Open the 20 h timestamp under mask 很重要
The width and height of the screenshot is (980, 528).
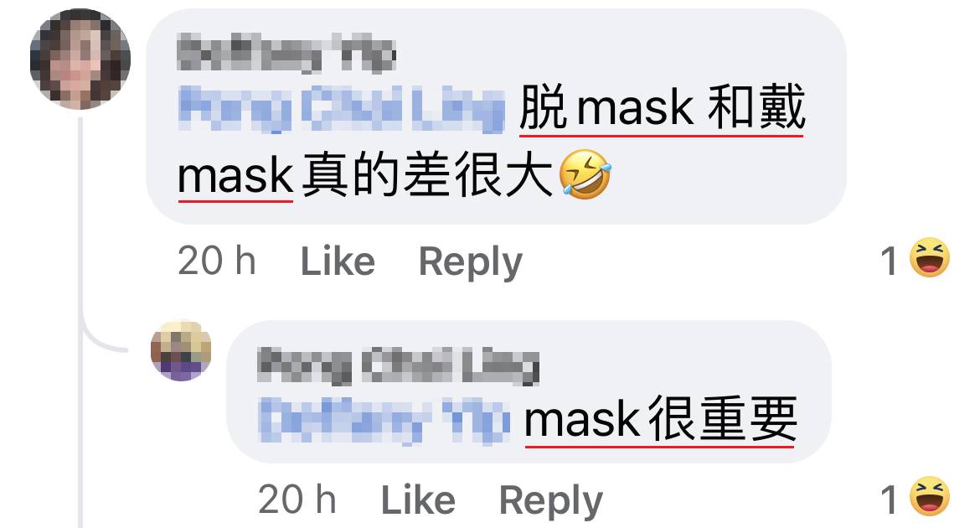click(x=297, y=500)
